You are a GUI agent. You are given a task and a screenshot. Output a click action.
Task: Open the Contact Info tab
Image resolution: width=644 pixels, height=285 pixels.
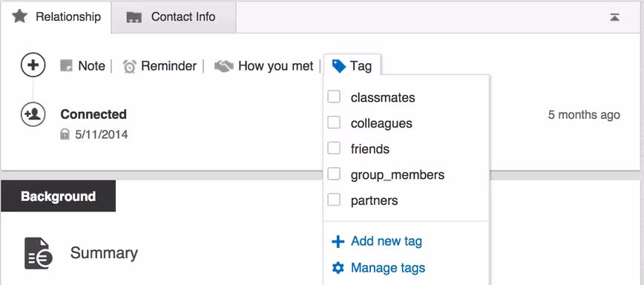tap(174, 17)
